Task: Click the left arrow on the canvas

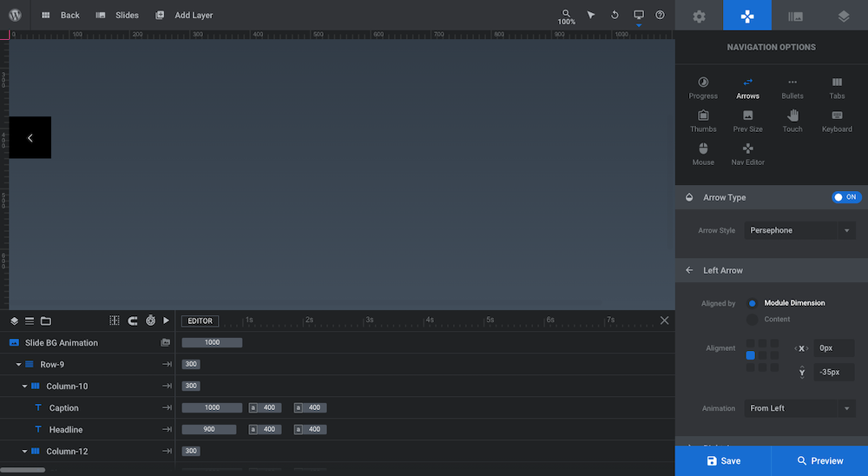Action: [x=30, y=137]
